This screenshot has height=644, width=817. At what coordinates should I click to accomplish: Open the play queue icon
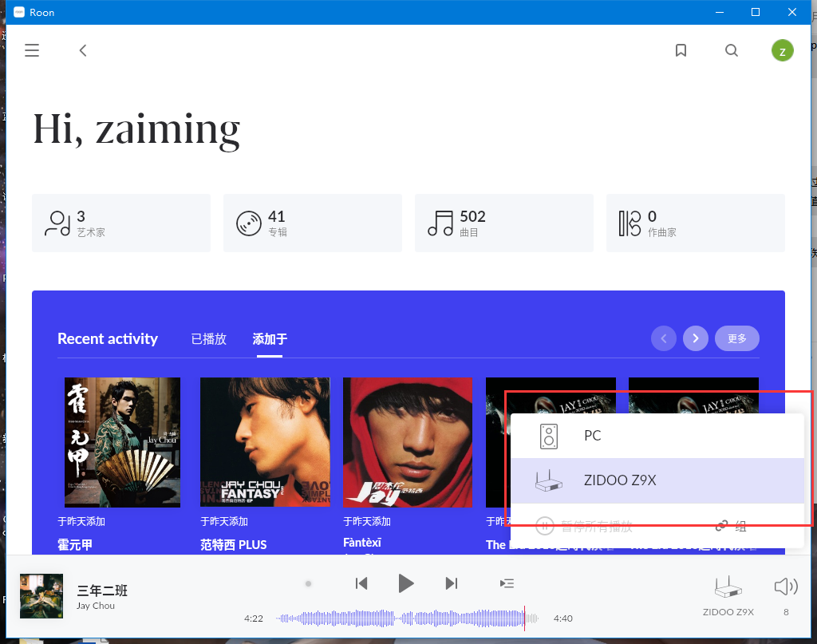click(x=507, y=583)
